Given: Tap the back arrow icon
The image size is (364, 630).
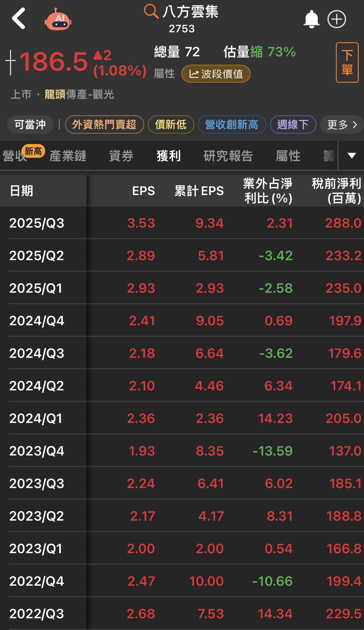Looking at the screenshot, I should (19, 19).
